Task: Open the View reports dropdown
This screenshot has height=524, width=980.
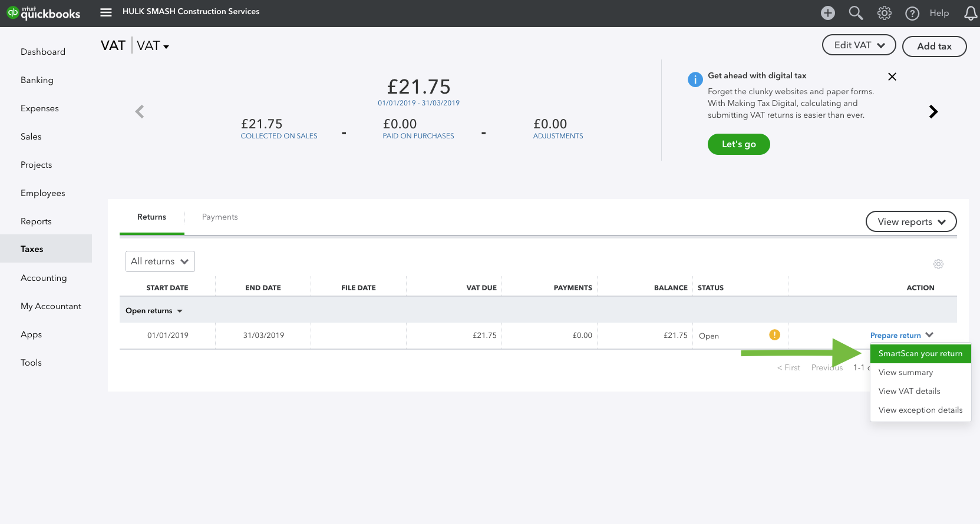Action: tap(911, 222)
